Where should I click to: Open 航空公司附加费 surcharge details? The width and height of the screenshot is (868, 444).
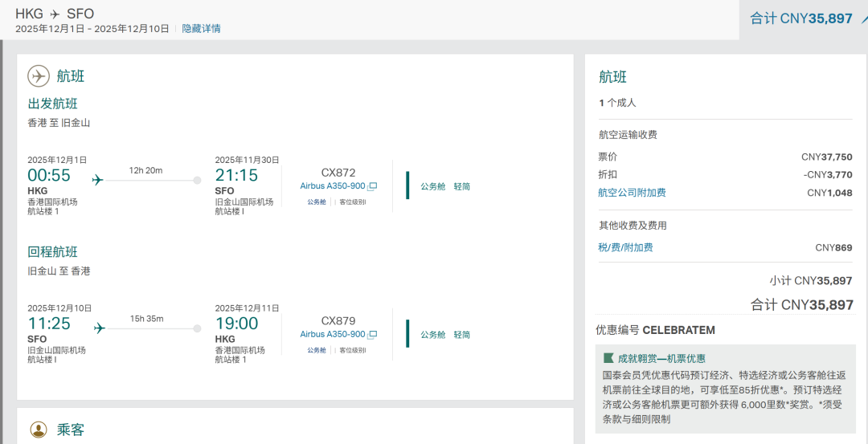point(632,193)
